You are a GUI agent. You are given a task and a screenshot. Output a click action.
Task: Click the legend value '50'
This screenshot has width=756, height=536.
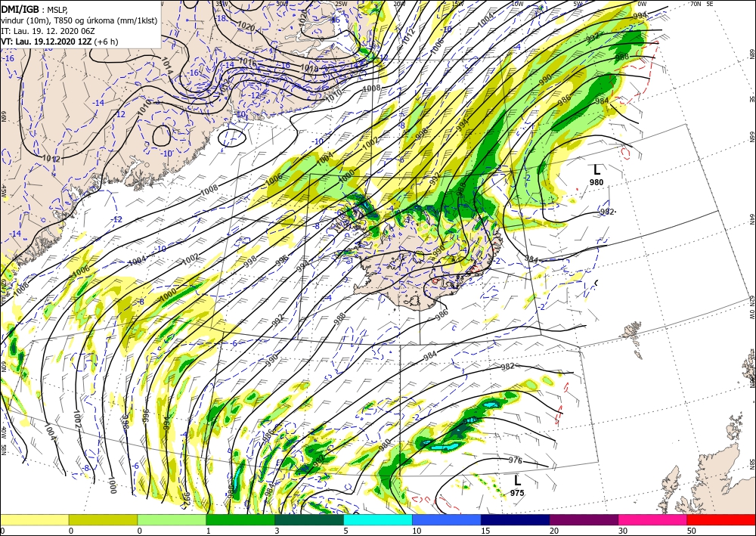pyautogui.click(x=691, y=531)
